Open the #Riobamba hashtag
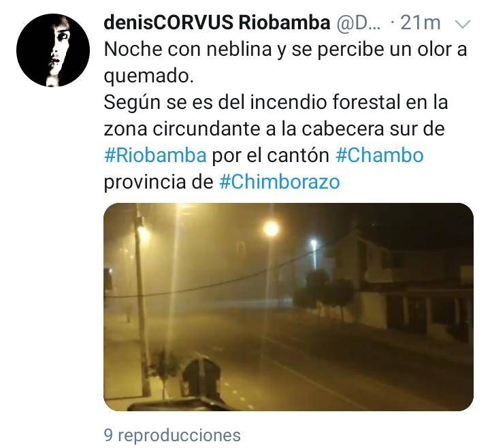This screenshot has width=490, height=448. point(155,155)
